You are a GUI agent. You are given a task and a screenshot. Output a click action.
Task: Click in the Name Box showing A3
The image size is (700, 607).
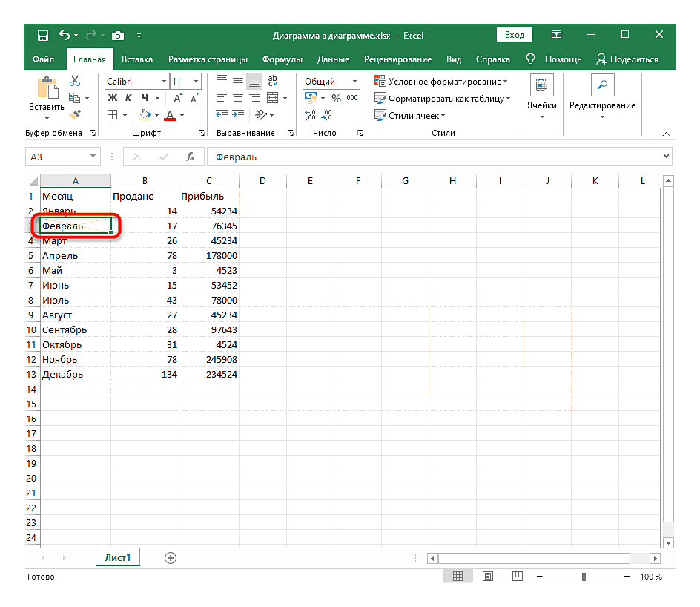(56, 157)
